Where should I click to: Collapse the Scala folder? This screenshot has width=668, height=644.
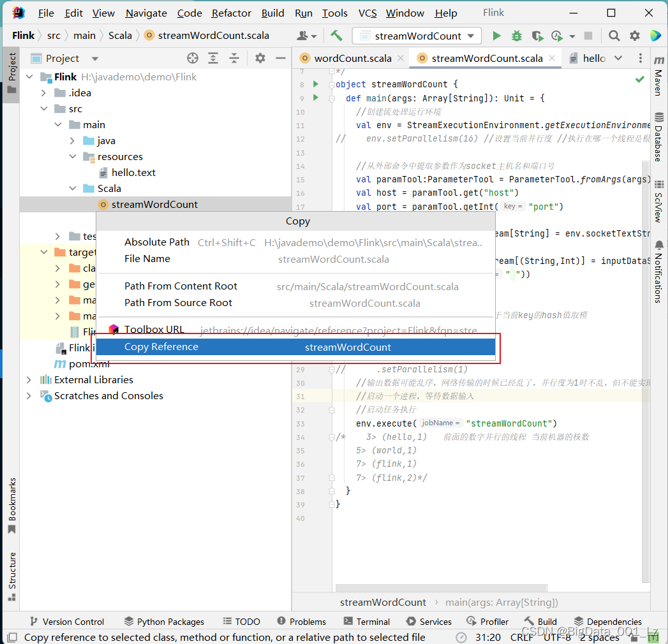(x=73, y=188)
